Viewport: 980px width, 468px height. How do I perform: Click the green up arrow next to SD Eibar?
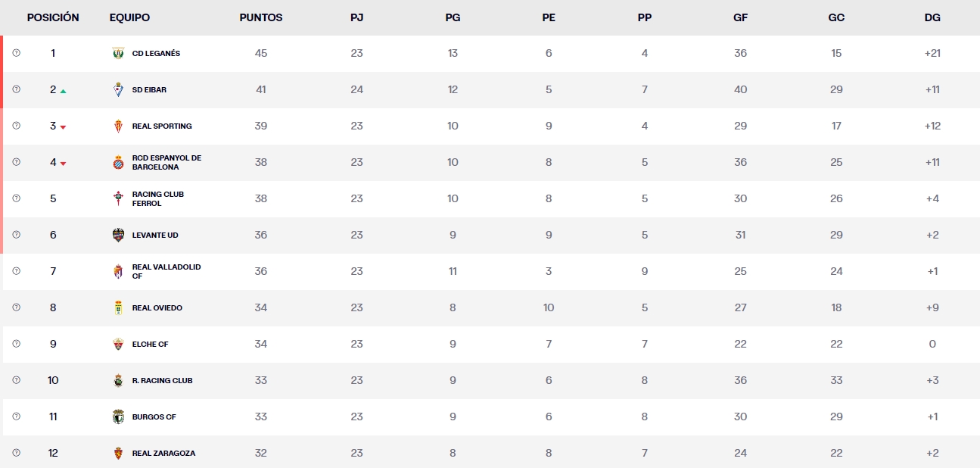coord(64,89)
